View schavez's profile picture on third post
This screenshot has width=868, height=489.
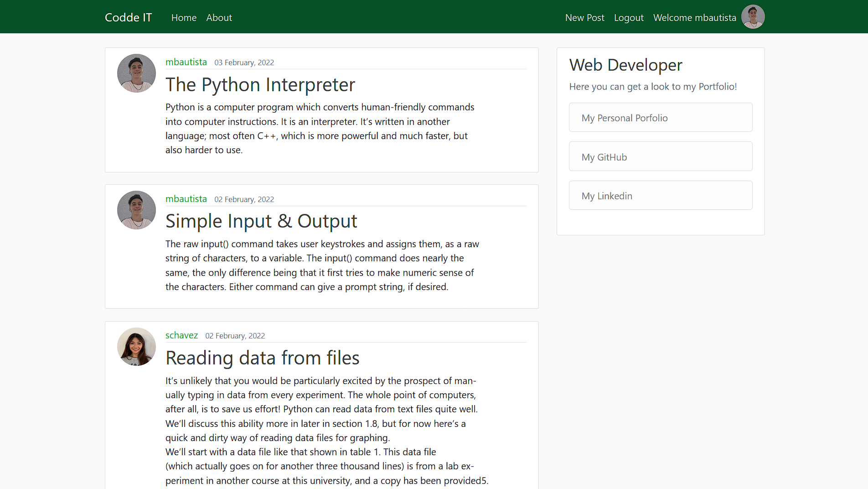(x=136, y=347)
